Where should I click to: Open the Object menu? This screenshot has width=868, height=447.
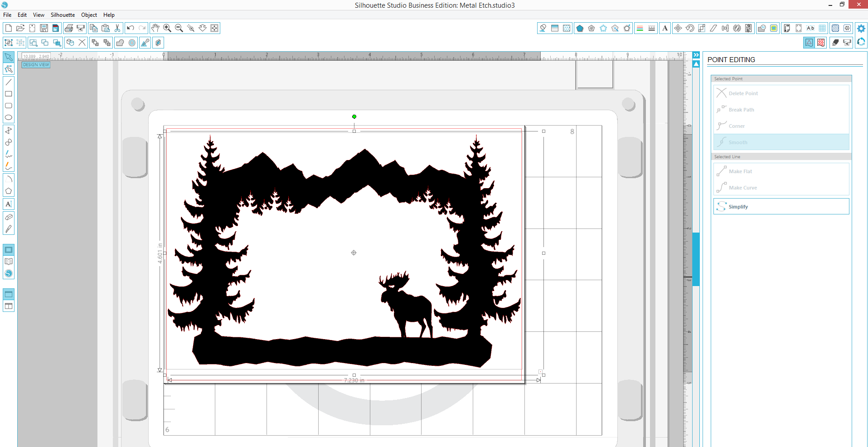tap(89, 15)
